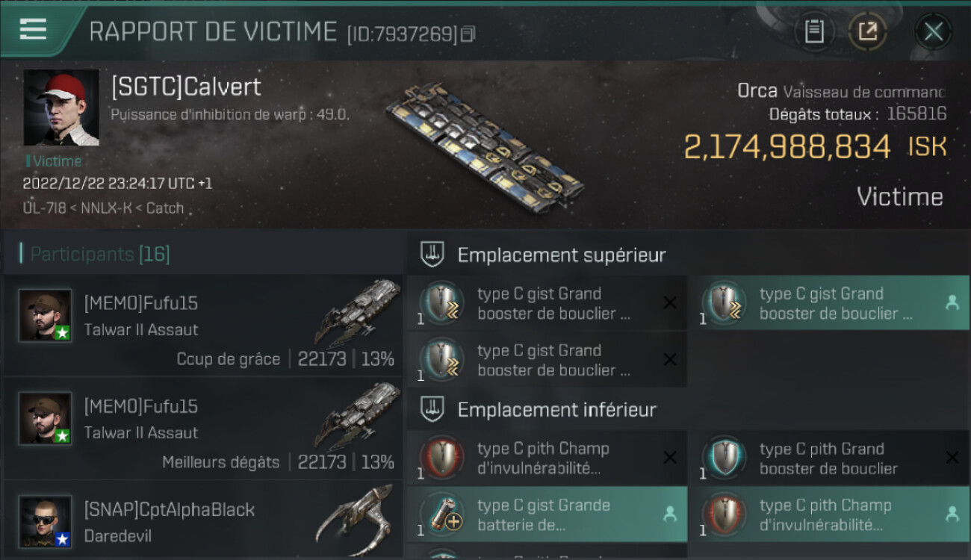Click the Participants [16] header
Viewport: 971px width, 560px height.
[x=100, y=254]
